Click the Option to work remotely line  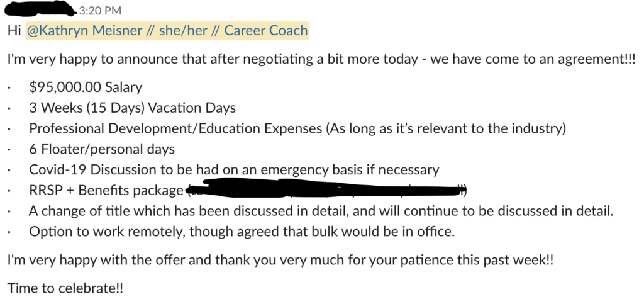point(241,231)
